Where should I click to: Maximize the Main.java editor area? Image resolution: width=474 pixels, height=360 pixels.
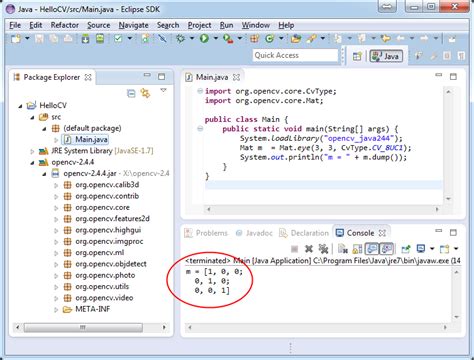click(x=453, y=77)
